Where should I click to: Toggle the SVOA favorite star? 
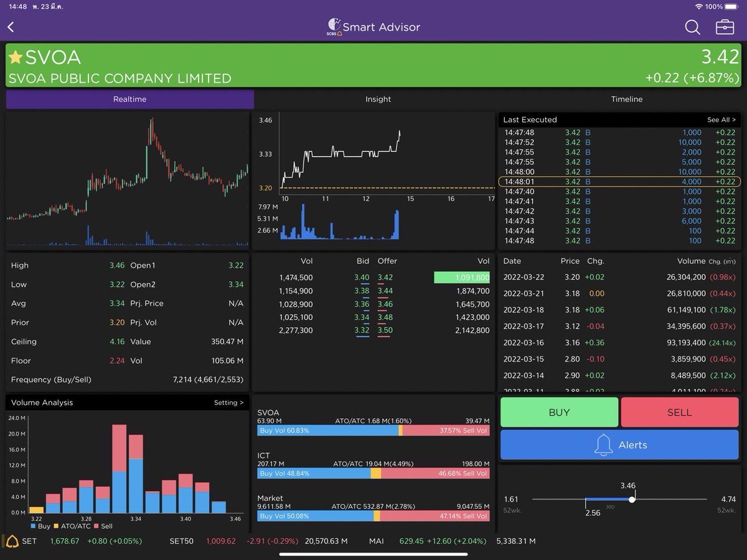pos(16,58)
